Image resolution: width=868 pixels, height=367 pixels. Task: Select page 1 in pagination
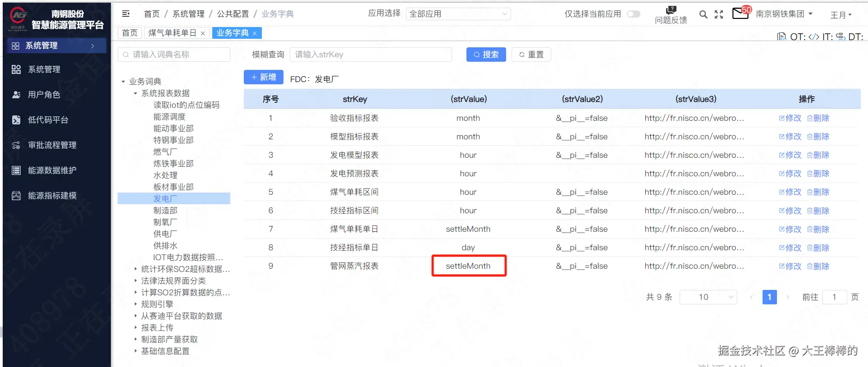[769, 297]
